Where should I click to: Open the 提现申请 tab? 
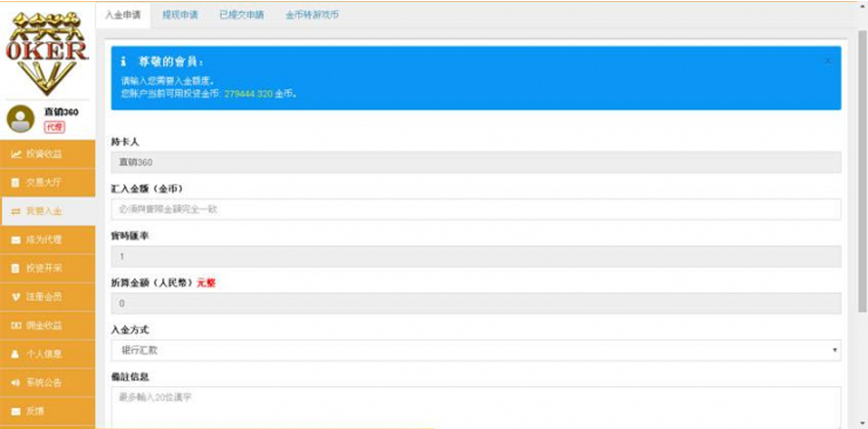[180, 16]
